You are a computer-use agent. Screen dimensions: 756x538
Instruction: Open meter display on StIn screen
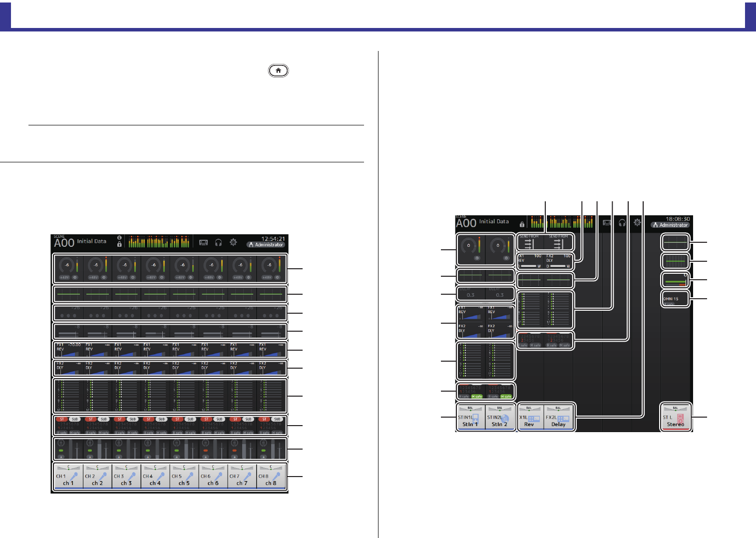tap(562, 222)
